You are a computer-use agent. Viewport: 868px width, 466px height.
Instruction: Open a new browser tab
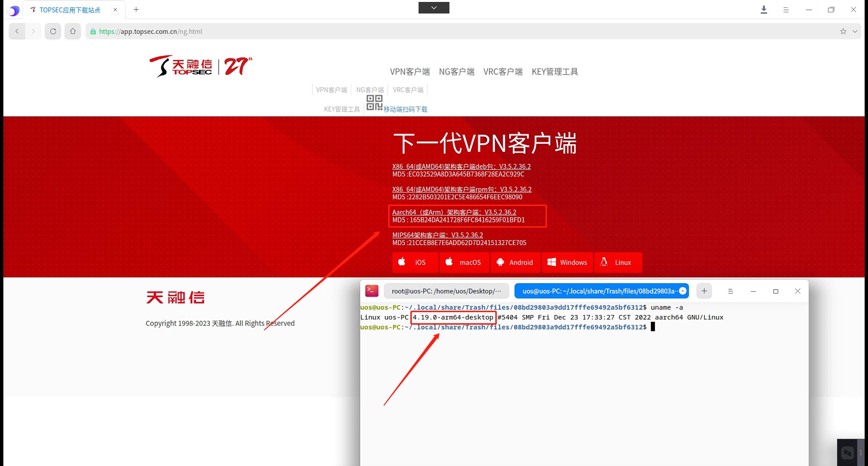point(136,10)
